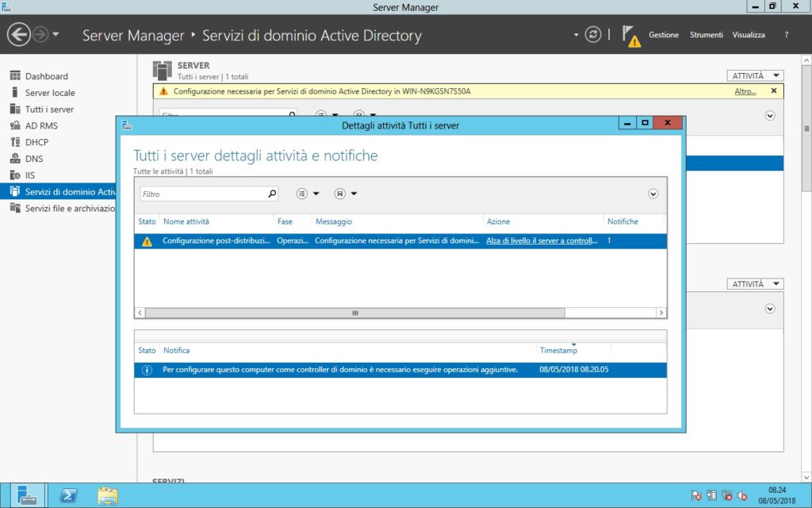The height and width of the screenshot is (508, 812).
Task: Sort by the Messaggio column
Action: (334, 221)
